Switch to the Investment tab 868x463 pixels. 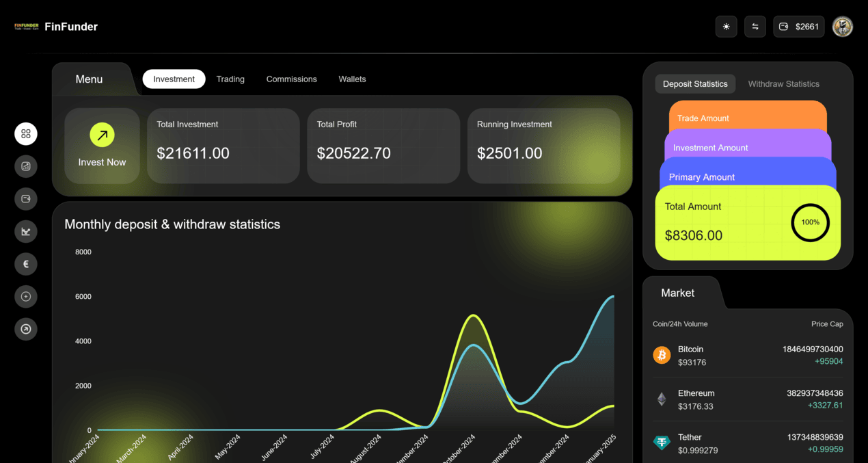coord(174,79)
